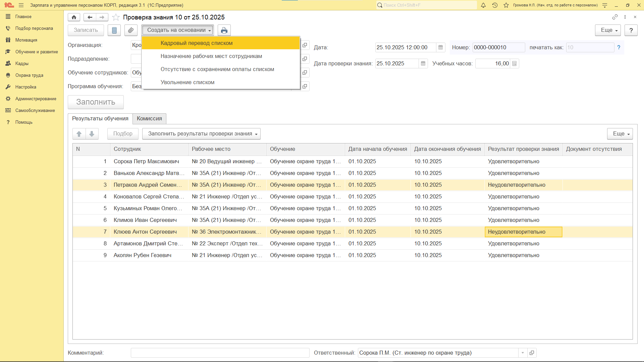Click the home page icon
Screen dimensions: 644x362
tap(74, 17)
